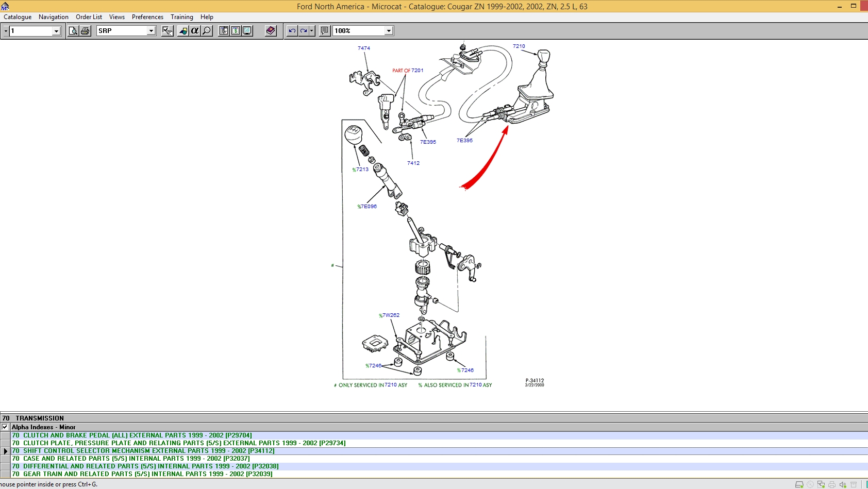Click the 7E395 callout near 7412
The width and height of the screenshot is (868, 489).
point(428,142)
